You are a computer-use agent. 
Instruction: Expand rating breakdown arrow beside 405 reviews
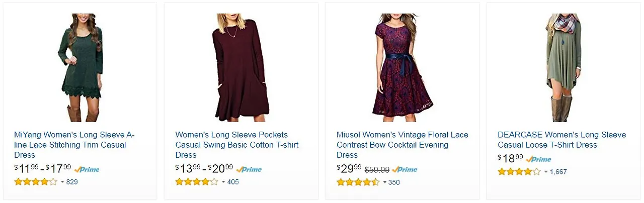tap(223, 182)
